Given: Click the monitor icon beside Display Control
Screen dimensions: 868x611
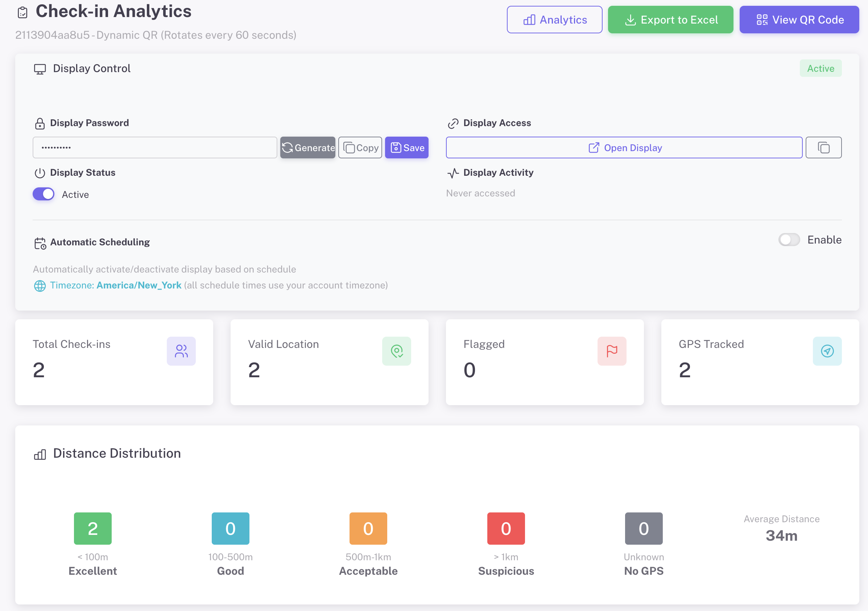Looking at the screenshot, I should click(40, 69).
